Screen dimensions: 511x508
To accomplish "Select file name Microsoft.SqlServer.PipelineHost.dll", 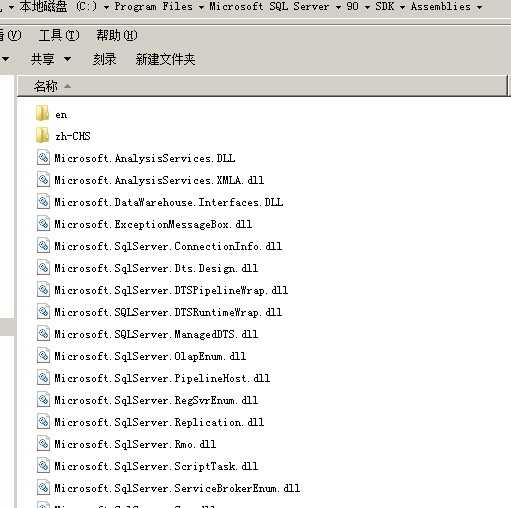I will click(162, 378).
